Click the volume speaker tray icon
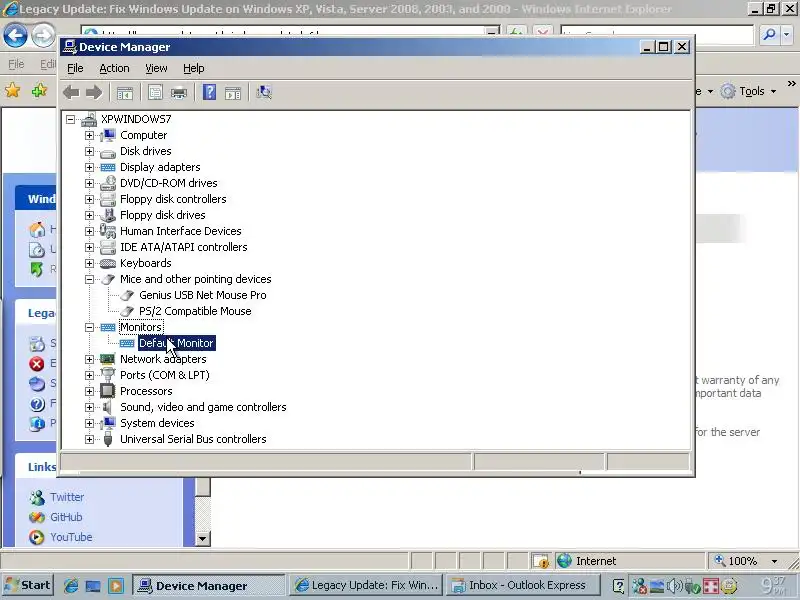 coord(674,586)
